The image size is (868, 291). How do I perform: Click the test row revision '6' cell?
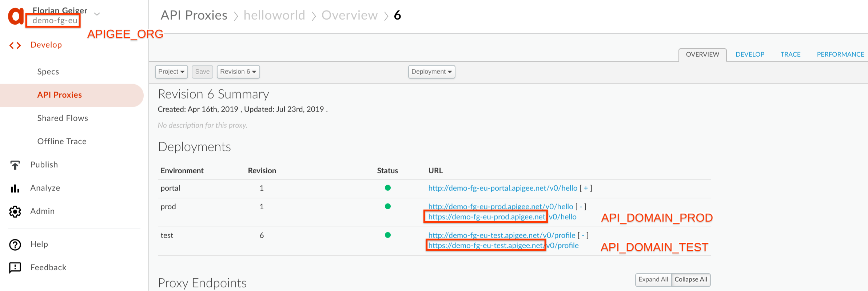pyautogui.click(x=262, y=235)
